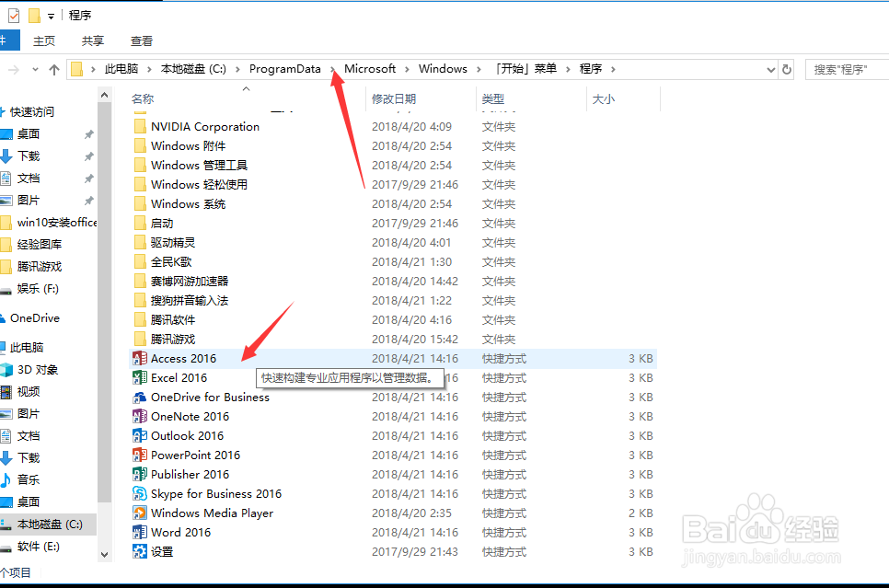Open Skype for Business 2016 icon
This screenshot has width=889, height=588.
tap(140, 493)
